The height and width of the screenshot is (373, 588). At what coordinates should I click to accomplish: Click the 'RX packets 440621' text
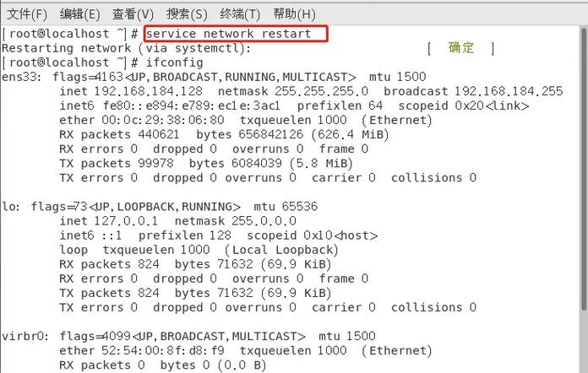[119, 134]
